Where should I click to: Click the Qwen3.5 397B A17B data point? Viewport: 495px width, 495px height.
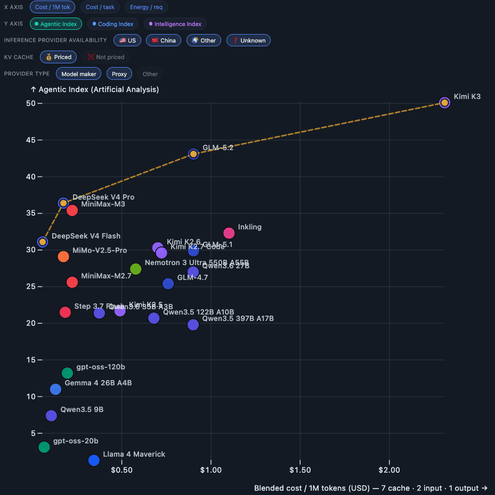(193, 325)
